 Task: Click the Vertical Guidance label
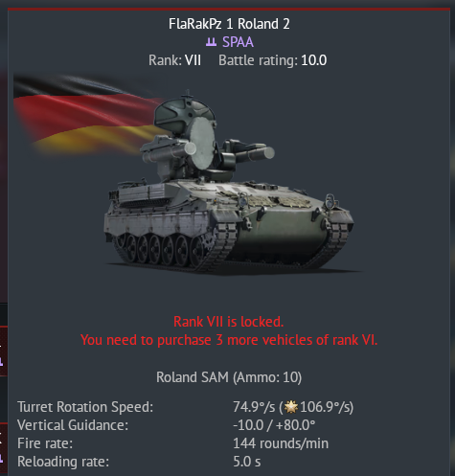73,425
